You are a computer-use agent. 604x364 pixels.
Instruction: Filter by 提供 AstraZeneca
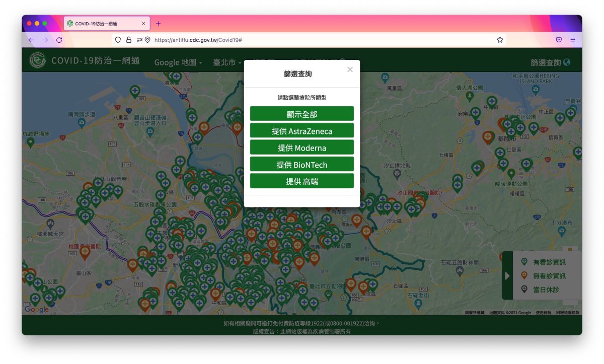[x=302, y=131]
